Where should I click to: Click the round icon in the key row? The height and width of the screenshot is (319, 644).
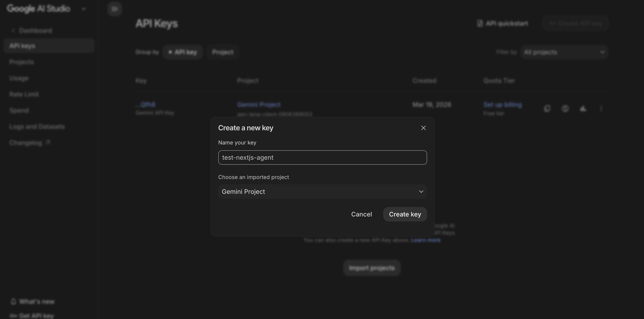(x=565, y=108)
